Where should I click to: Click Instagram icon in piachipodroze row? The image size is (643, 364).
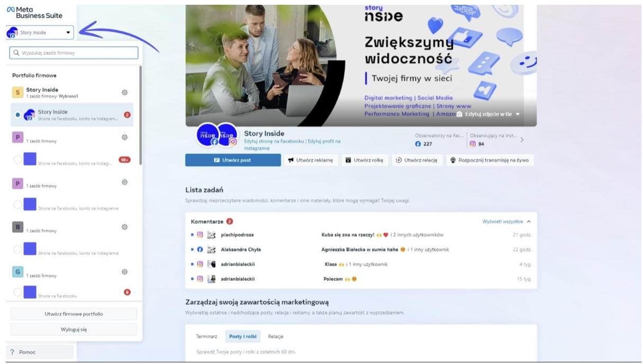coord(200,235)
